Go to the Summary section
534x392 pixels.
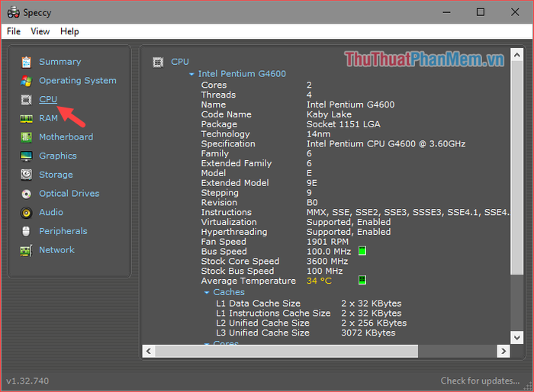click(x=60, y=62)
